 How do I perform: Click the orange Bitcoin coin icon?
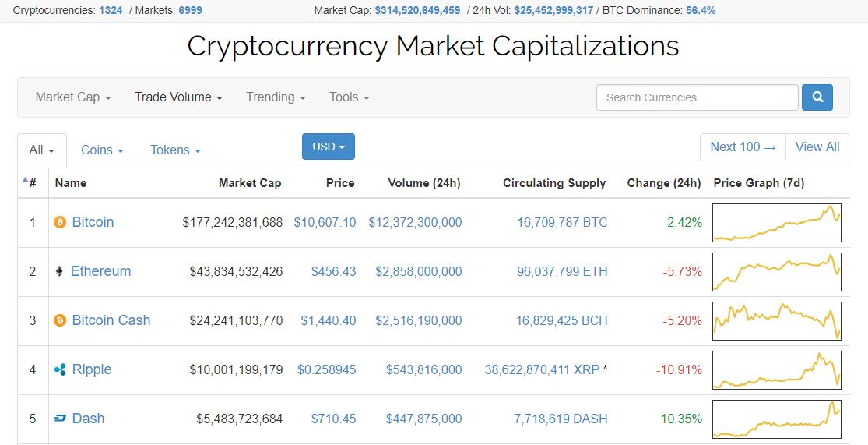[x=60, y=222]
